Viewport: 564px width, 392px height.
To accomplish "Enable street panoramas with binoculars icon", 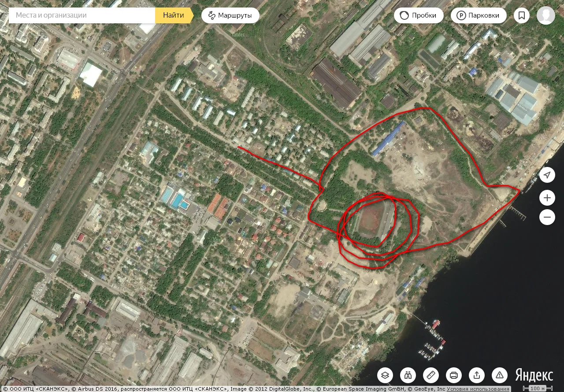I will pyautogui.click(x=408, y=375).
